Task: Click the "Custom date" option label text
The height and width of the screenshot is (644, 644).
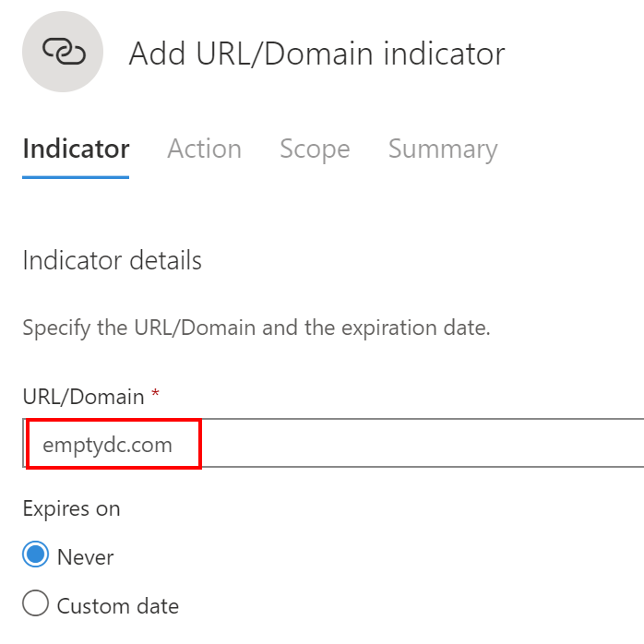Action: 117,606
